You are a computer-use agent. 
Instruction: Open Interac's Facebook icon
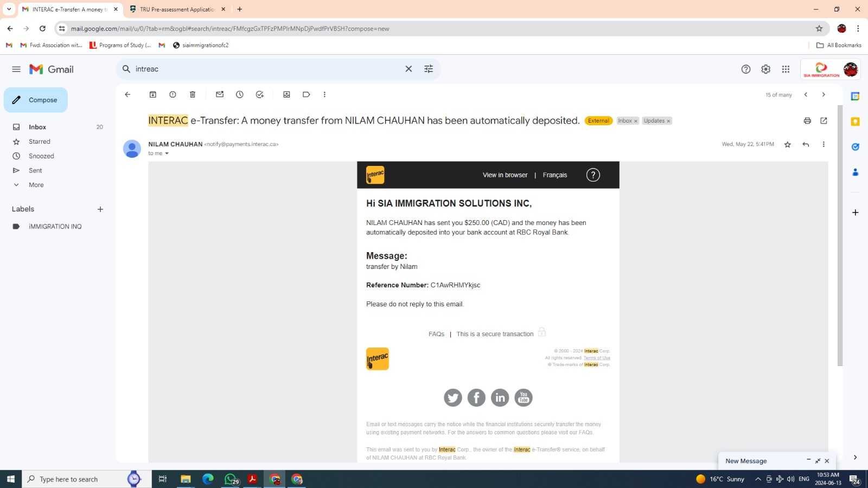(476, 398)
